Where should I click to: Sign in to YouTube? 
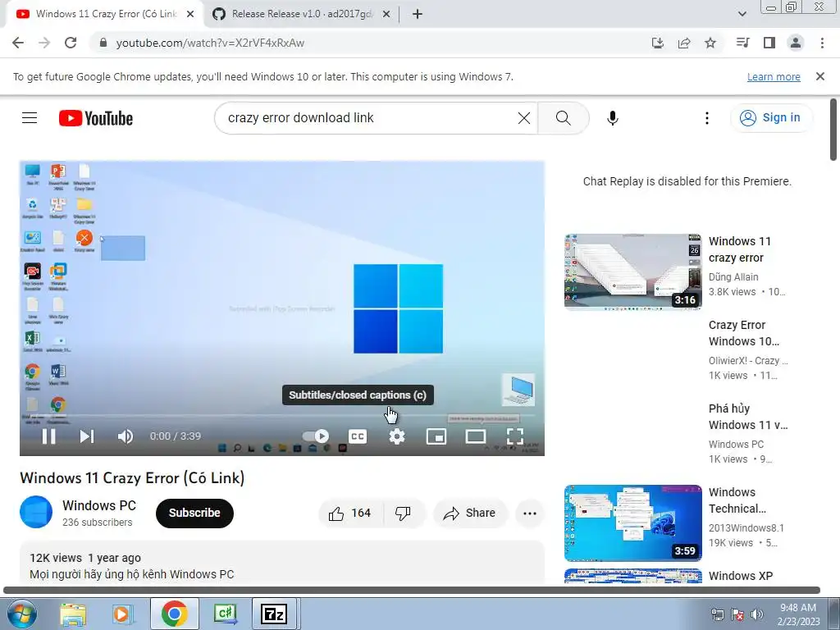tap(770, 118)
